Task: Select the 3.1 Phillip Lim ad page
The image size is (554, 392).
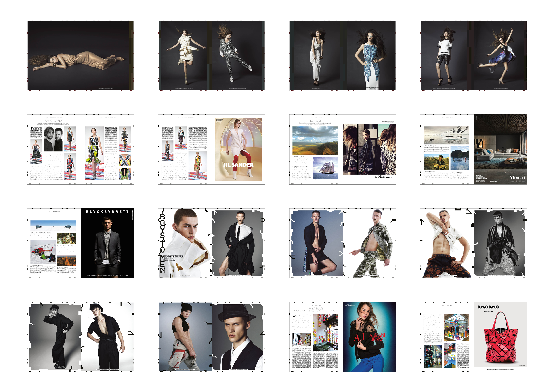Action: [369, 149]
